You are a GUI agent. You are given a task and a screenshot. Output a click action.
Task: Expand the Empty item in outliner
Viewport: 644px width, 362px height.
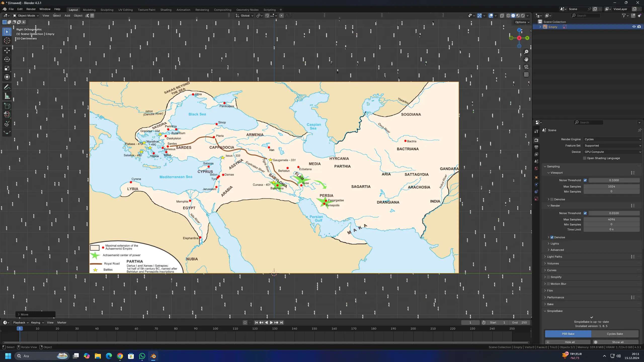pyautogui.click(x=540, y=27)
